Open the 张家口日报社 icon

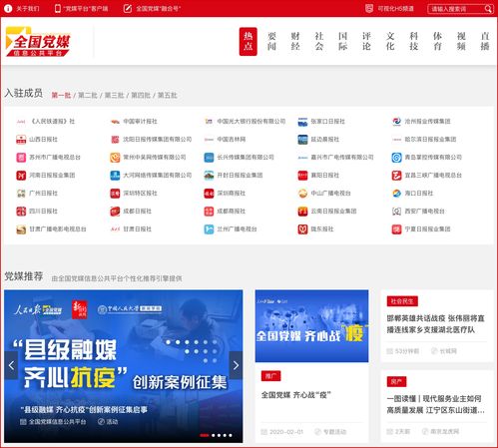[x=302, y=122]
